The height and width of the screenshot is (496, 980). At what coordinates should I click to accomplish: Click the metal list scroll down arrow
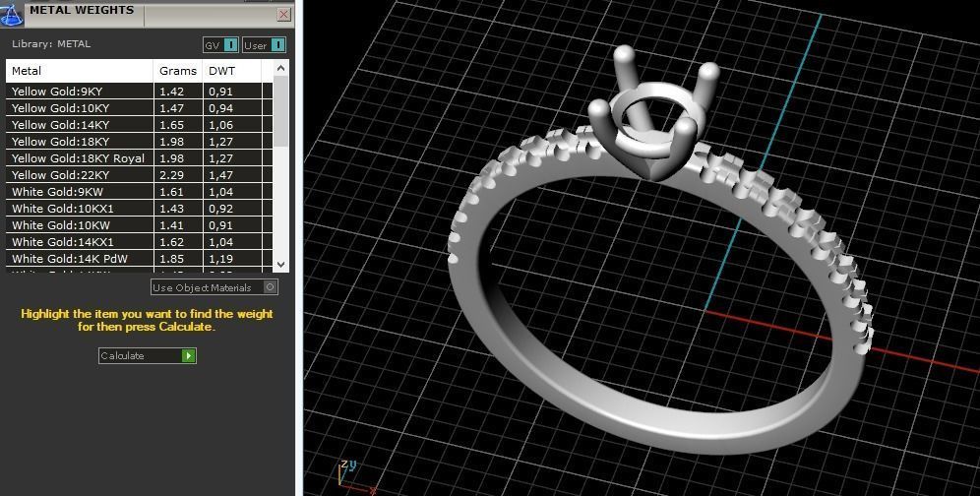point(280,265)
